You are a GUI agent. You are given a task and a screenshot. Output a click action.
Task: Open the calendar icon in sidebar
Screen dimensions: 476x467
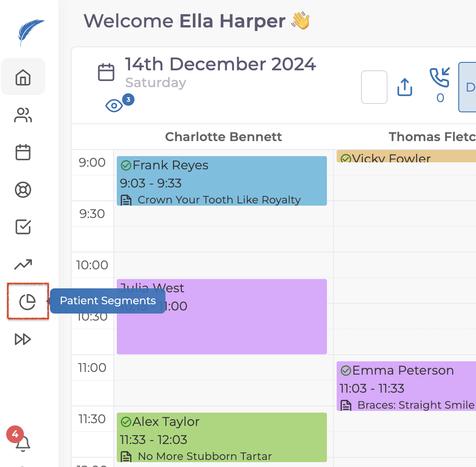point(23,153)
